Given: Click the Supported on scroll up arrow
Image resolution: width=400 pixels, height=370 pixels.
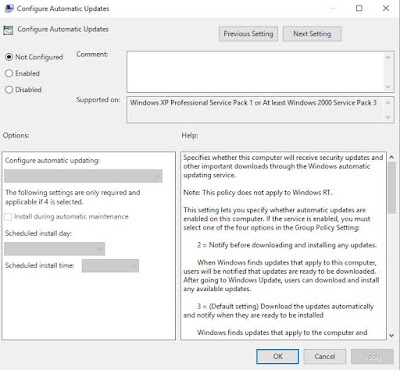Looking at the screenshot, I should point(388,103).
